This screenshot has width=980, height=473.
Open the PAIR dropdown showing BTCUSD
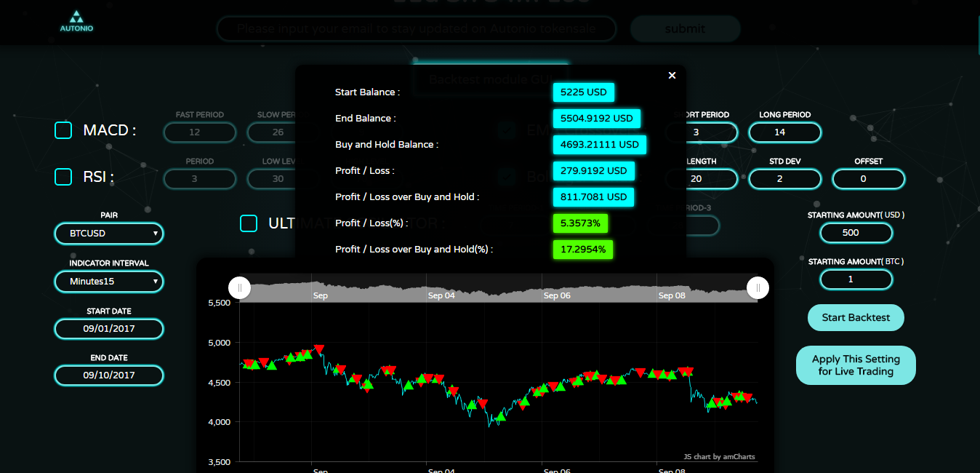pyautogui.click(x=109, y=234)
